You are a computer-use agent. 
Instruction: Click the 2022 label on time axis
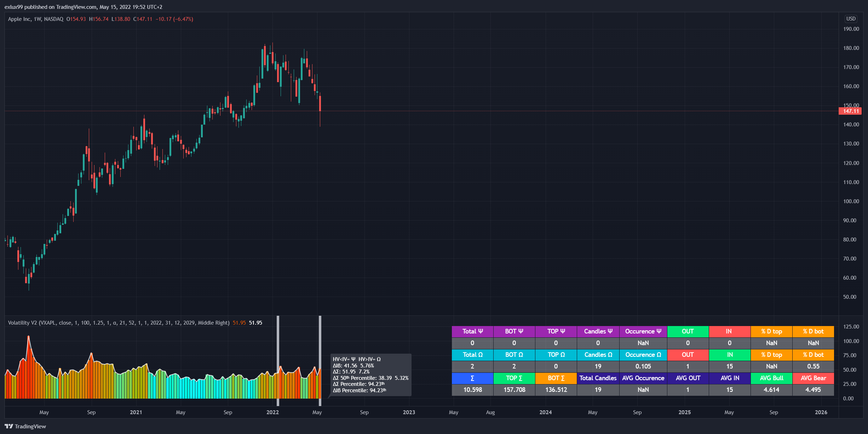(x=272, y=412)
